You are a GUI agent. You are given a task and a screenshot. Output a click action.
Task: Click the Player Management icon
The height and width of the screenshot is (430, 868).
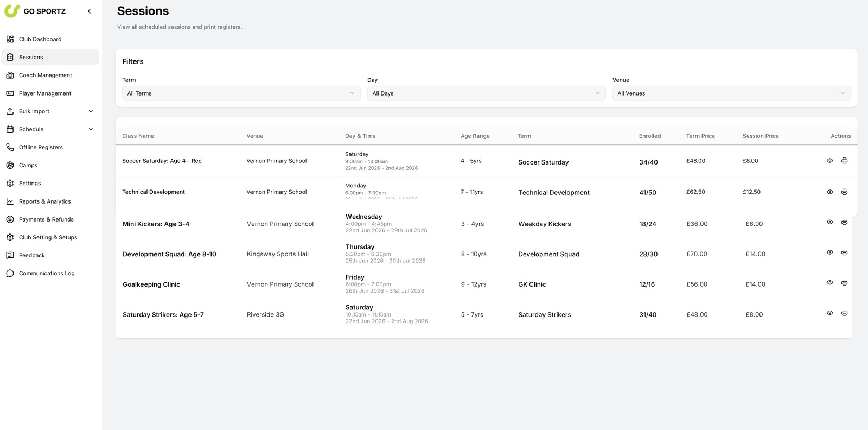(x=10, y=93)
